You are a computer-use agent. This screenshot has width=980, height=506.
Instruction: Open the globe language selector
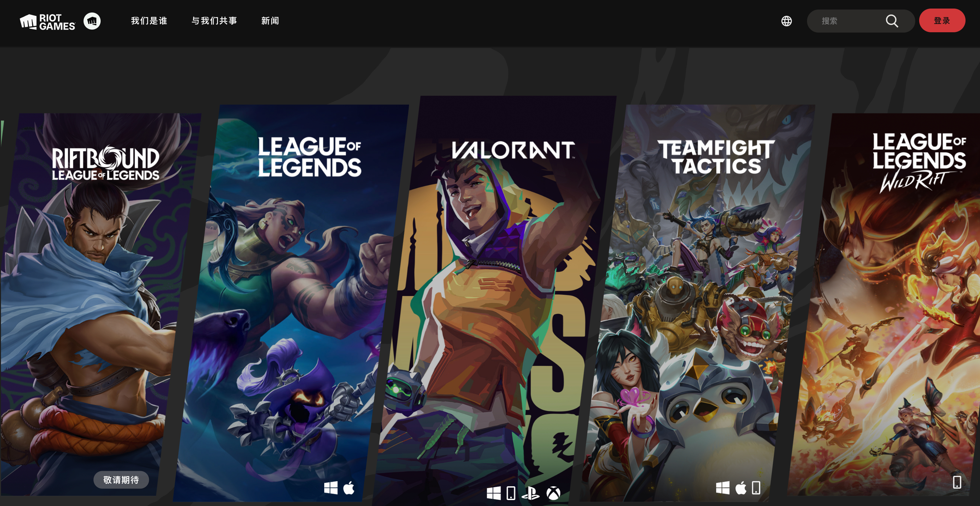(x=786, y=21)
